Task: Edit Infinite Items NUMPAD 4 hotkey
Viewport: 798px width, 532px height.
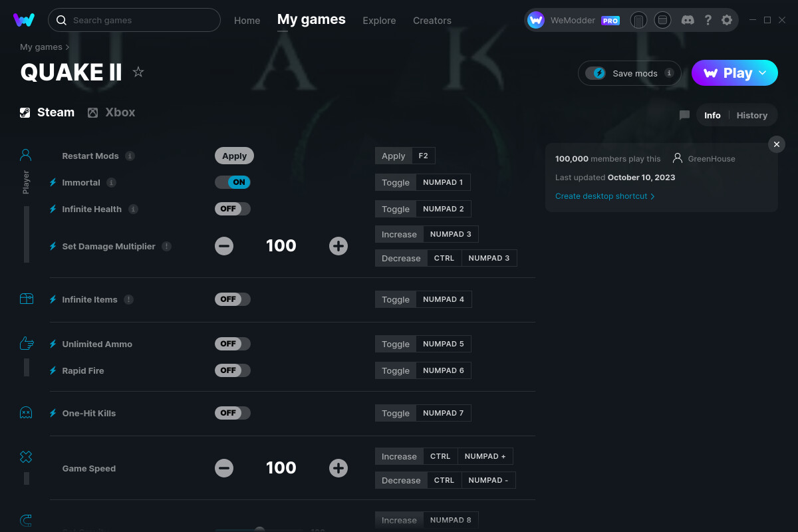Action: (444, 299)
